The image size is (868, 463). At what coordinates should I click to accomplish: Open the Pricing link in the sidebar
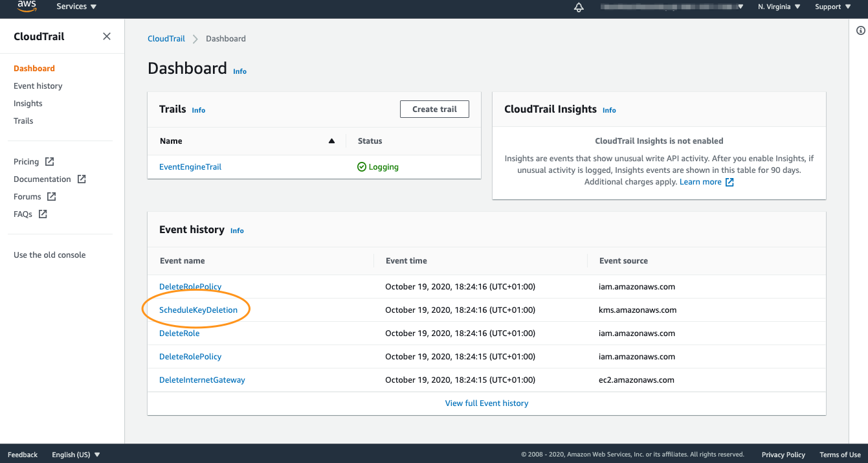click(x=26, y=161)
